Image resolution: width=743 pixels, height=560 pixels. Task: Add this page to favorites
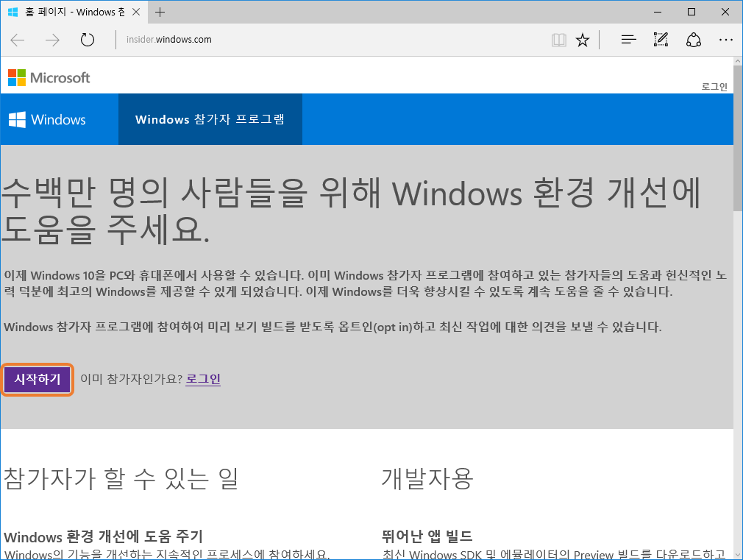point(583,40)
